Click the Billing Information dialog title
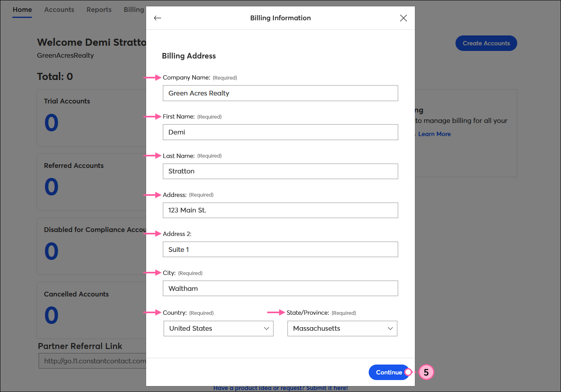The width and height of the screenshot is (561, 392). 280,18
